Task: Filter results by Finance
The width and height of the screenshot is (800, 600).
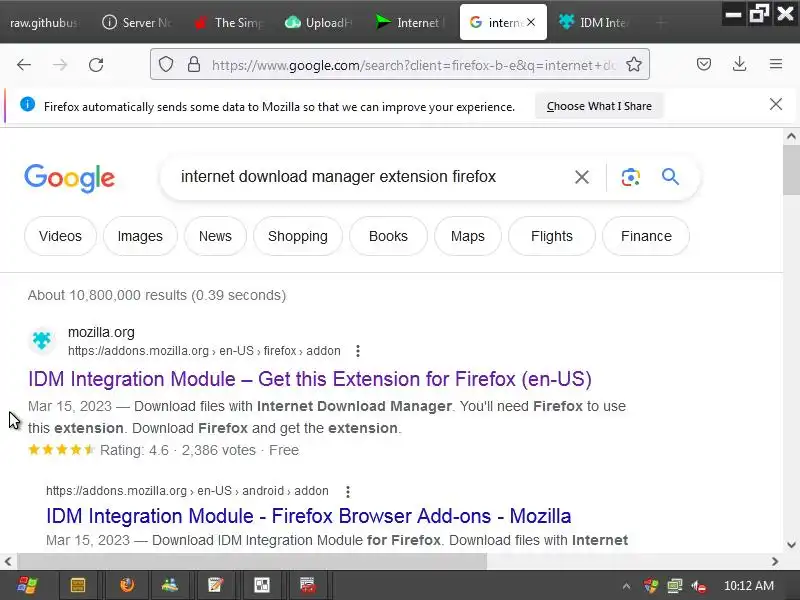Action: point(646,236)
